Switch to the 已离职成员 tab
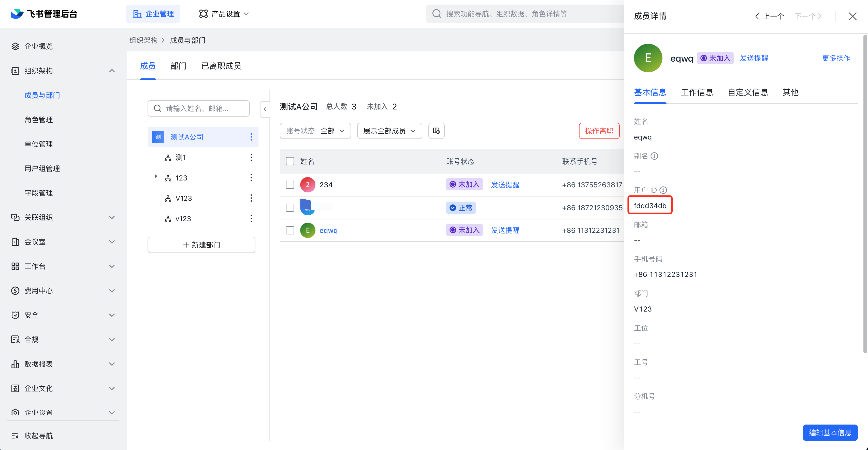Viewport: 868px width, 450px height. pyautogui.click(x=221, y=66)
